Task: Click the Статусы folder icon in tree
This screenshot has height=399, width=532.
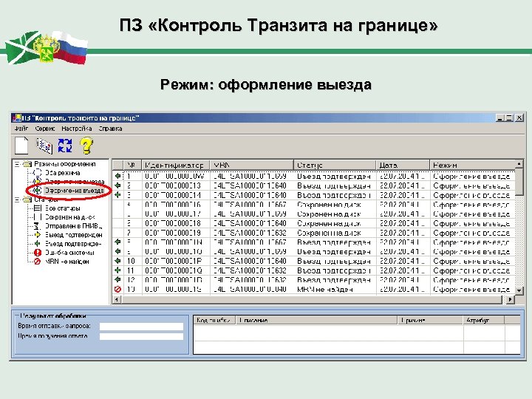Action: pyautogui.click(x=27, y=199)
